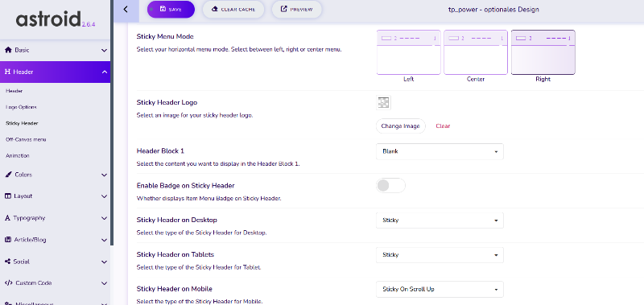Click the 'Header Block 1' label
Viewport: 644px width, 305px height.
pyautogui.click(x=159, y=150)
